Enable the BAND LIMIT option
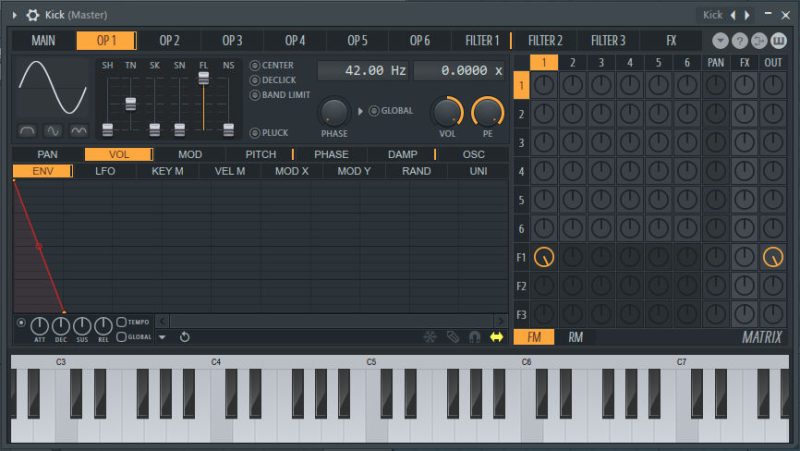Viewport: 800px width, 451px height. (x=280, y=95)
